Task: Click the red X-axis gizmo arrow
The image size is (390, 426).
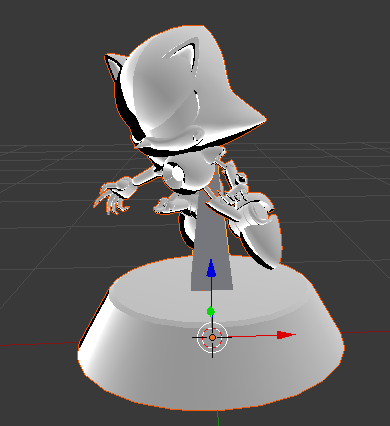Action: [x=286, y=335]
